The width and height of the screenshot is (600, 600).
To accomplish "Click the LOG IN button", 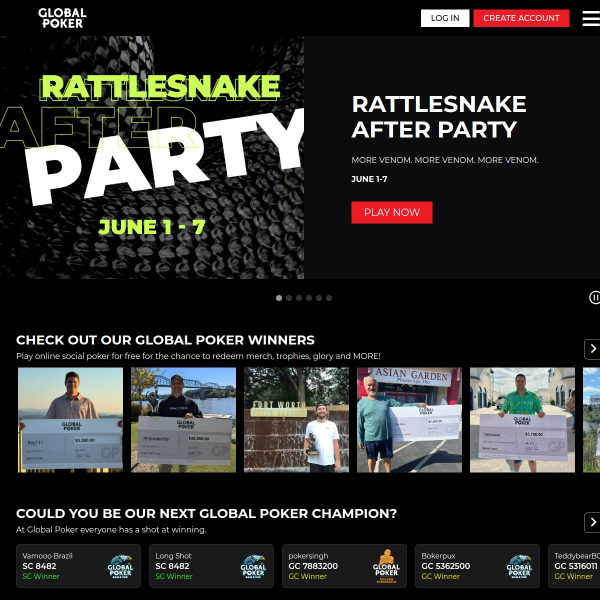I will (445, 18).
